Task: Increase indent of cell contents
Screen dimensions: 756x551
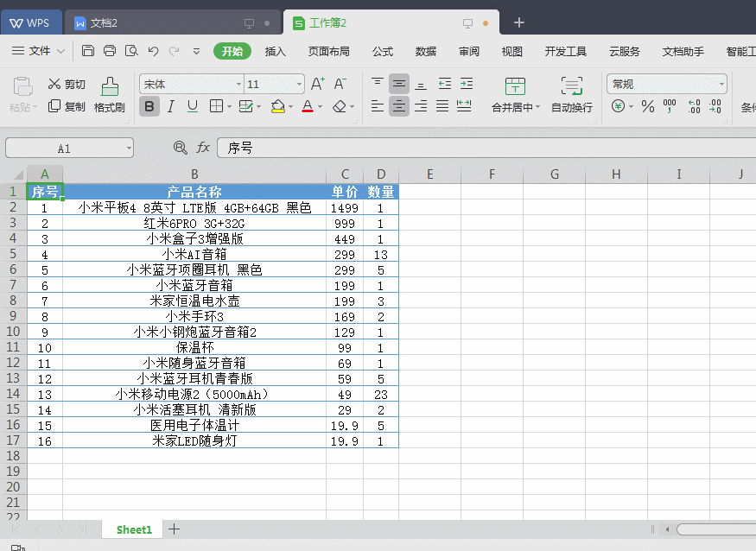Action: [x=467, y=84]
